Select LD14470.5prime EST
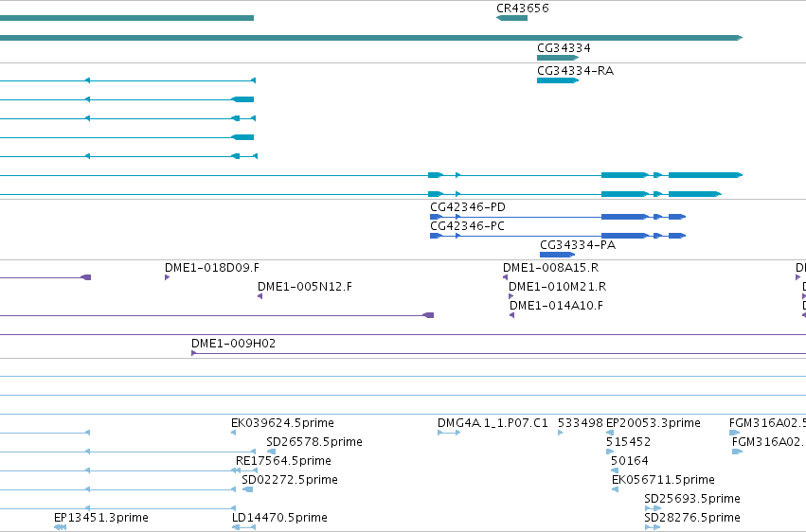The width and height of the screenshot is (806, 532). click(243, 527)
